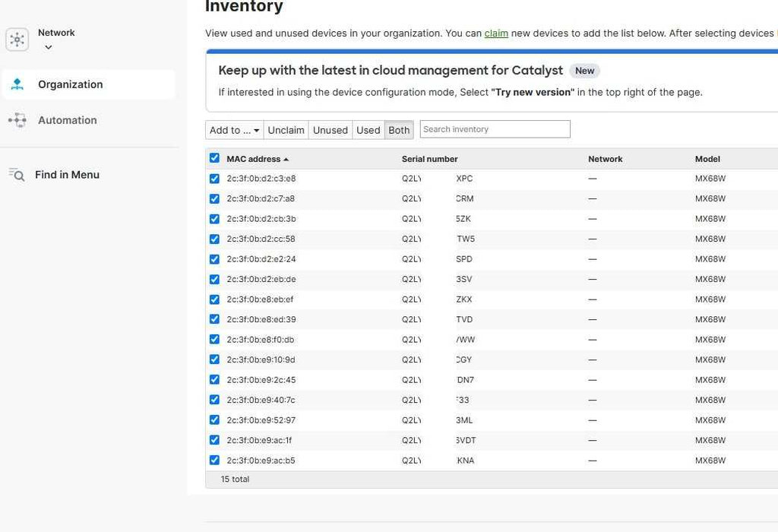Click the Find in Menu search icon
Screen dimensions: 778x532
[x=17, y=175]
